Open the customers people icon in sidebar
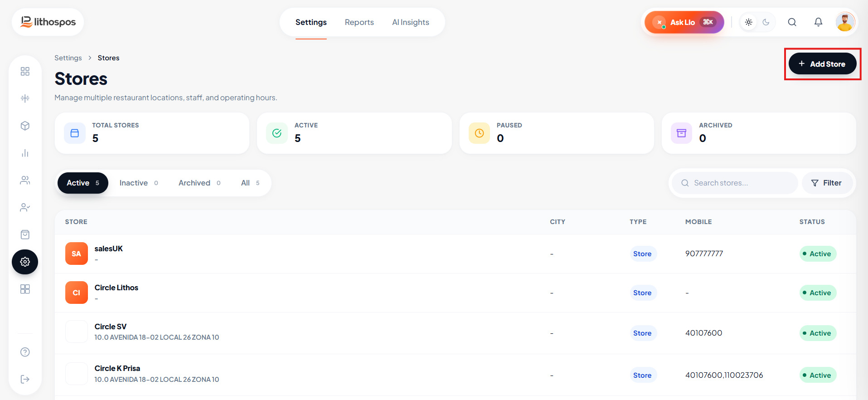This screenshot has height=400, width=868. (25, 180)
